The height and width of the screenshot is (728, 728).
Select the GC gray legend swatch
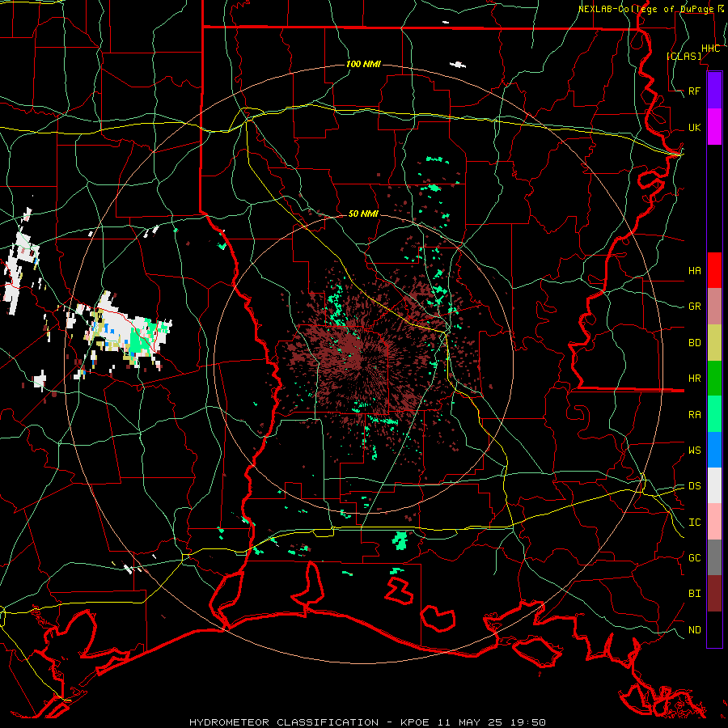point(714,557)
